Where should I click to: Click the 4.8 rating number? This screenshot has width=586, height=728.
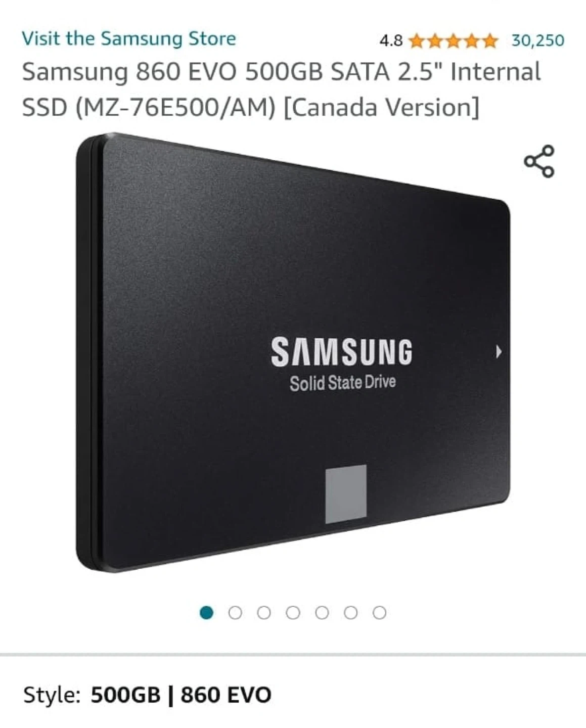[391, 40]
